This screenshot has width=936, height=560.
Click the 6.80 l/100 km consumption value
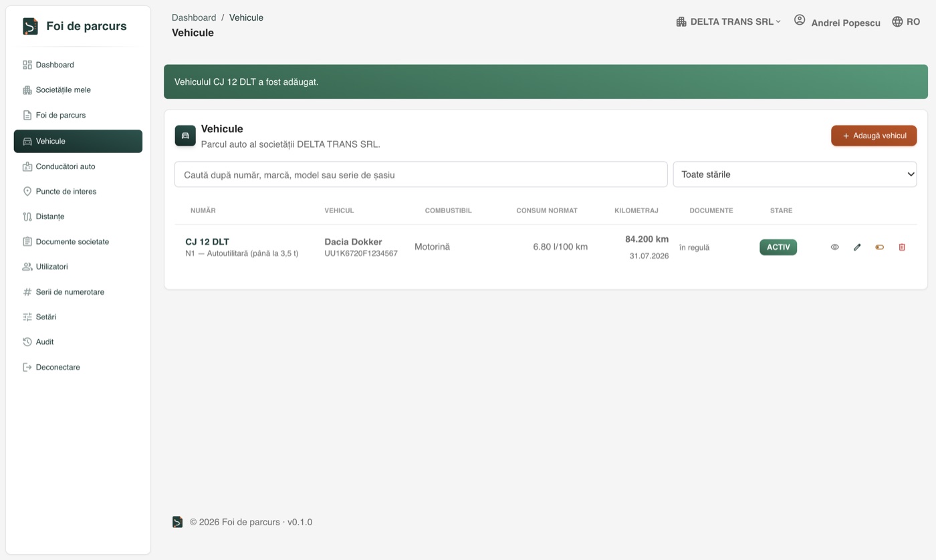click(x=560, y=247)
